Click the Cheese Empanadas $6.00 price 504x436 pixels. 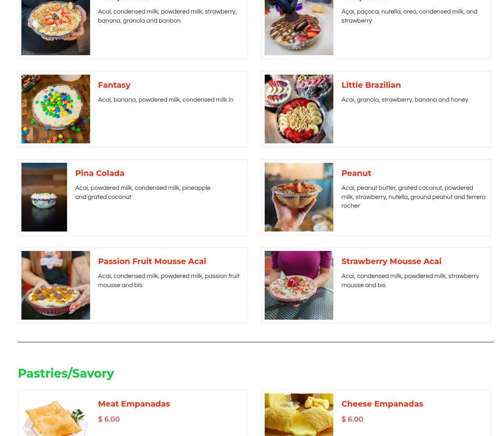click(352, 419)
